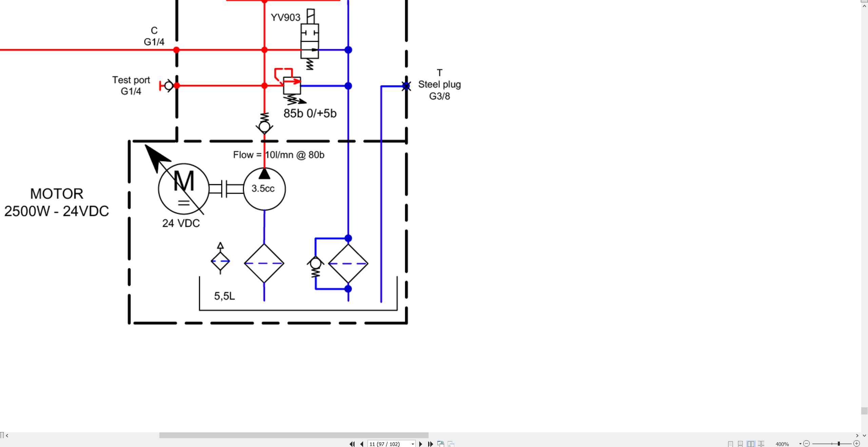Click the horizontal scrollbar thumb
868x447 pixels.
coord(294,435)
